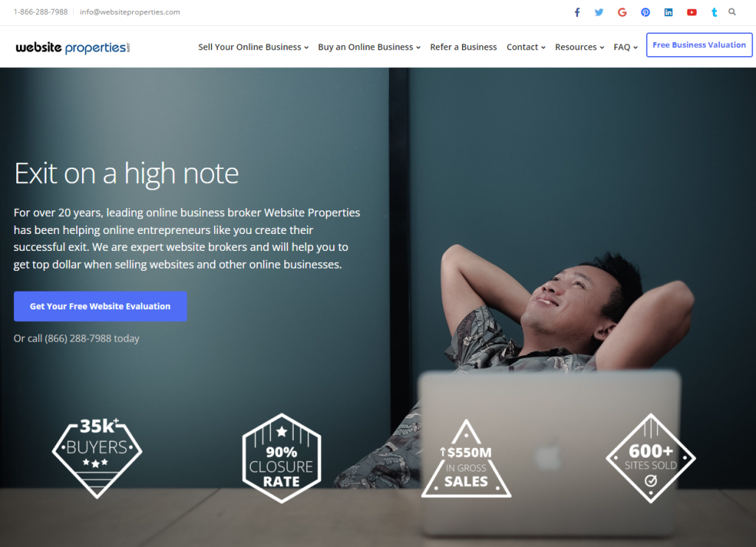This screenshot has height=547, width=756.
Task: Go to Refer a Business page
Action: tap(463, 47)
